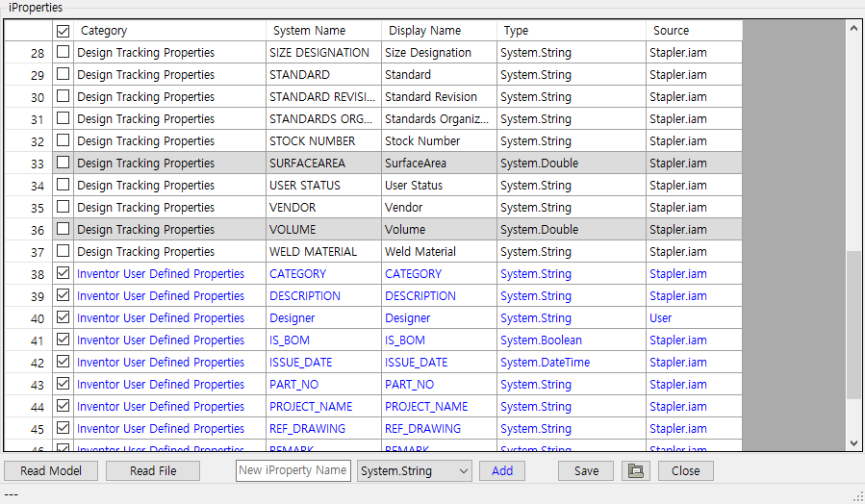This screenshot has width=865, height=504.
Task: Click the New iProperty Name field
Action: (x=293, y=470)
